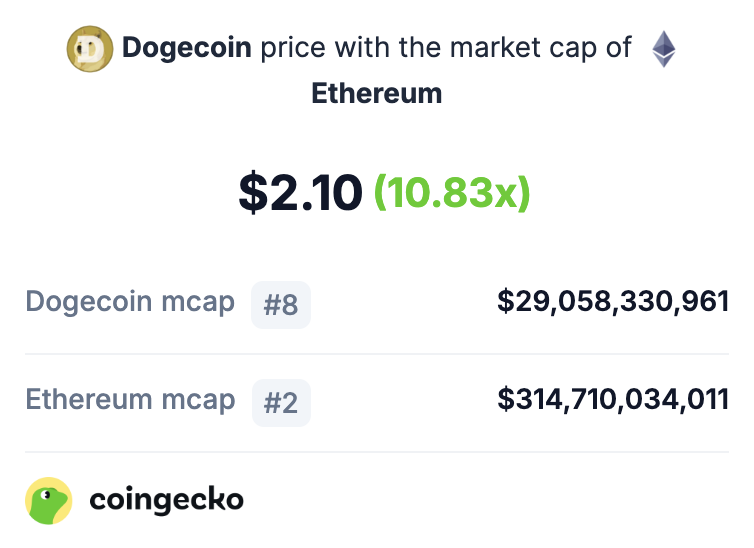Click the $29,058,330,961 market cap value
Screen dimensions: 754x548
click(x=613, y=302)
